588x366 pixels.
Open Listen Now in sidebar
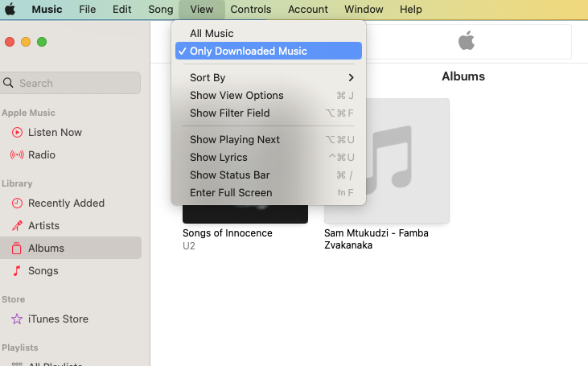click(71, 133)
